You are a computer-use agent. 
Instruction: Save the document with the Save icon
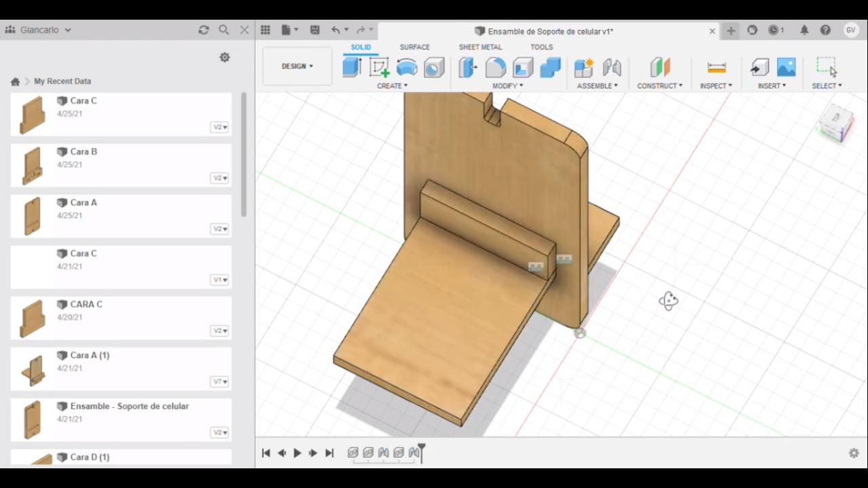pos(315,30)
